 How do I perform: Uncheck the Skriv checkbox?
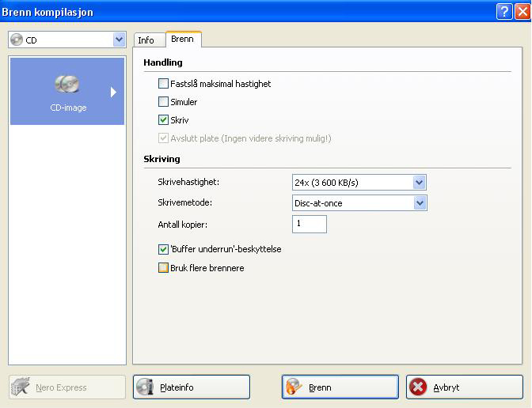(x=163, y=119)
